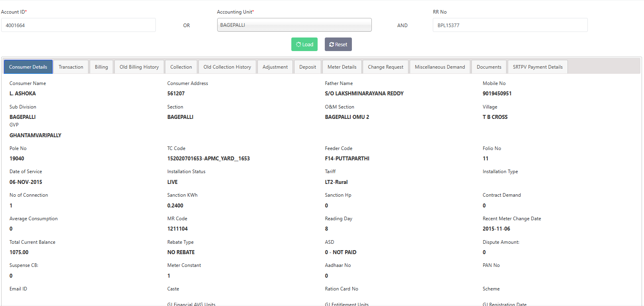Click recent meter change date 2015-11-06
644x306 pixels.
pyautogui.click(x=496, y=229)
